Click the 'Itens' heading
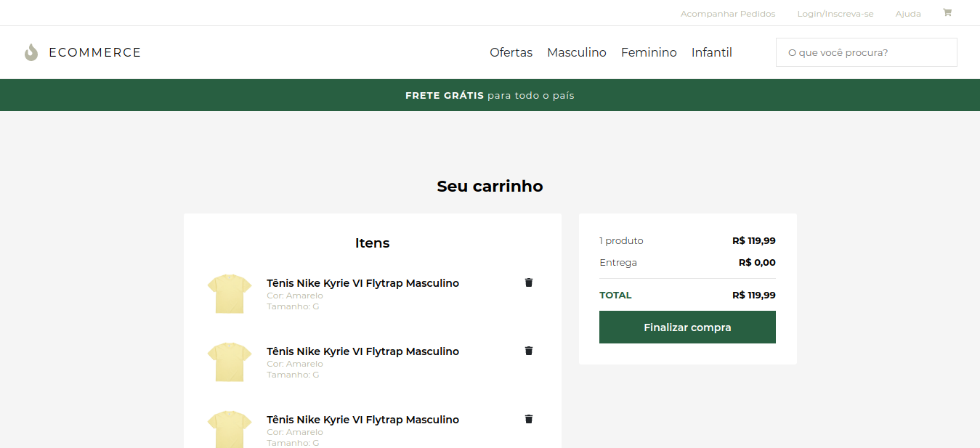The width and height of the screenshot is (980, 448). [372, 243]
